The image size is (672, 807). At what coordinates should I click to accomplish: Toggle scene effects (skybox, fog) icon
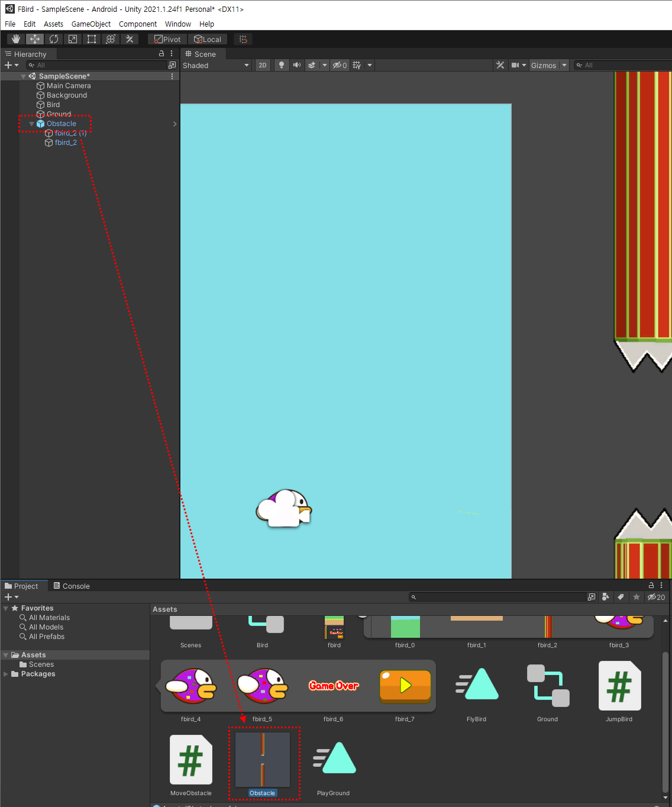312,65
